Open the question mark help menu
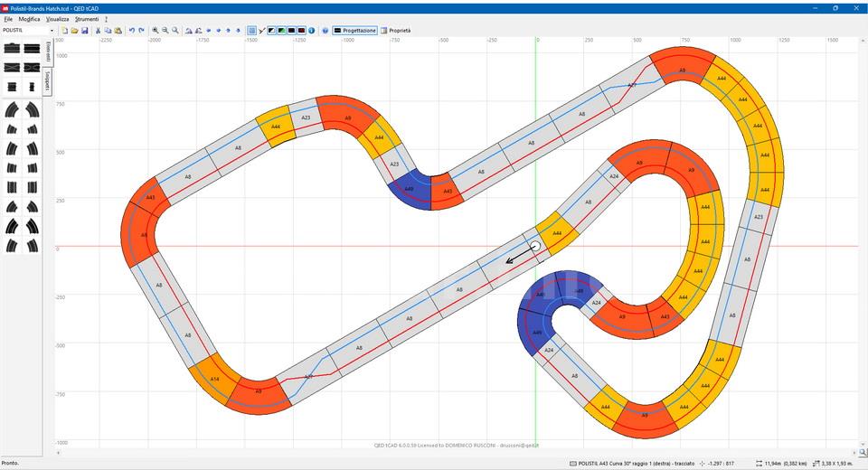This screenshot has width=868, height=470. pyautogui.click(x=107, y=19)
